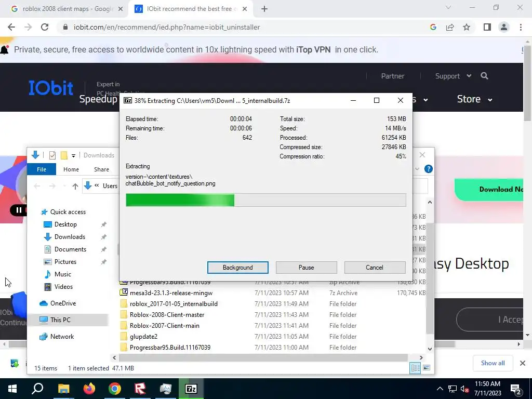Screen dimensions: 532x399
Task: Select Network in navigation pane
Action: 62,337
